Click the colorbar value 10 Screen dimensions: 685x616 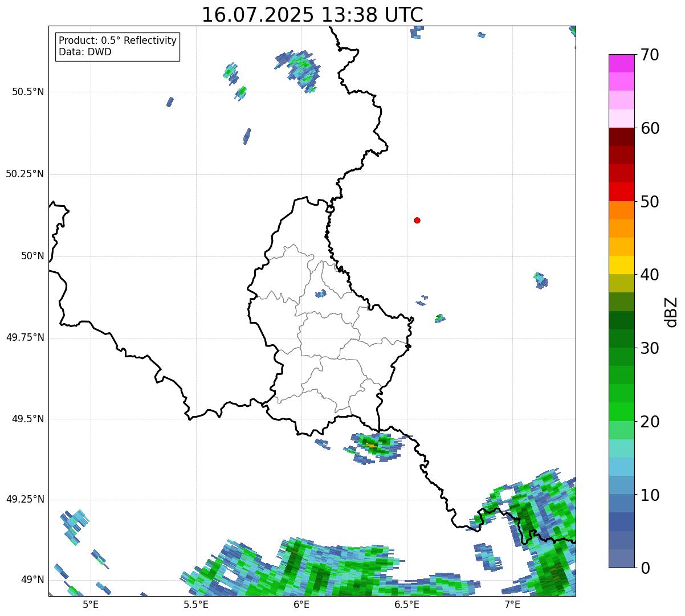pyautogui.click(x=650, y=495)
